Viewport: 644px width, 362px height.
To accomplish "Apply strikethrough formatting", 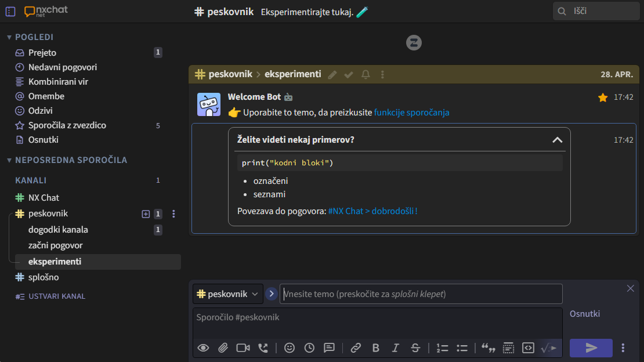I will tap(415, 348).
